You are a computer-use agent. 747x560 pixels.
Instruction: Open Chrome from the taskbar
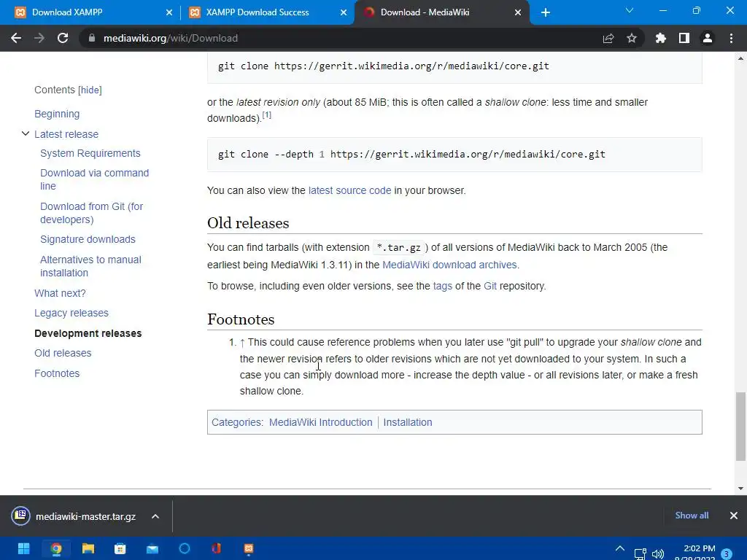coord(55,548)
